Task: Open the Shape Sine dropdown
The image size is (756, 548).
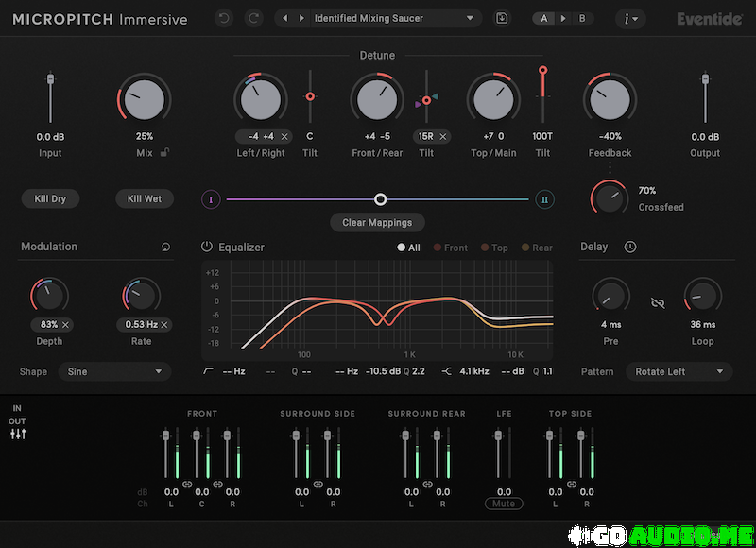Action: click(x=114, y=371)
